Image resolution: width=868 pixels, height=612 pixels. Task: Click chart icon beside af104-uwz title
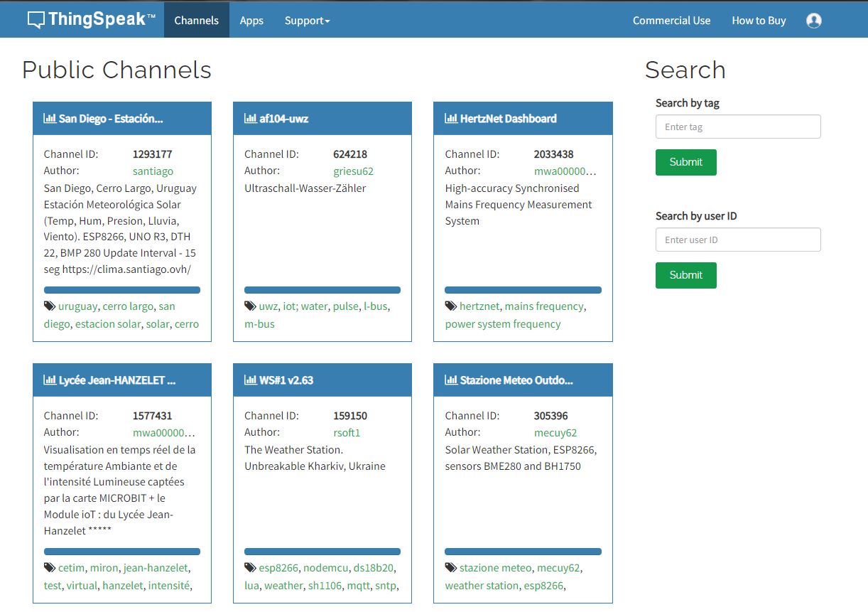[250, 119]
